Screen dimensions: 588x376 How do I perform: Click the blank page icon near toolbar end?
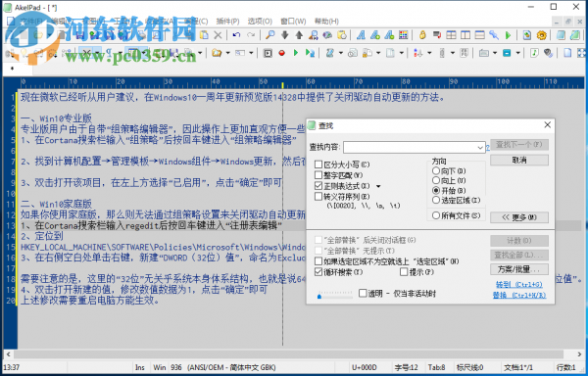point(567,53)
